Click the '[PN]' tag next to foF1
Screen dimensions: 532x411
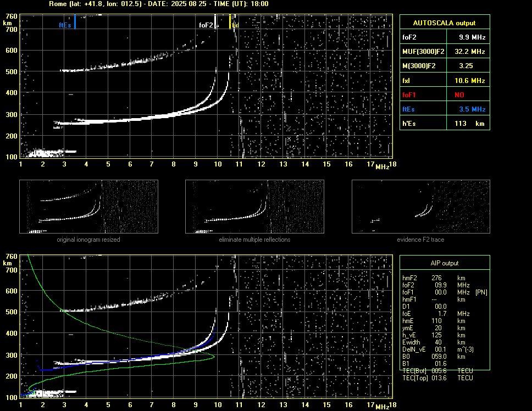481,292
